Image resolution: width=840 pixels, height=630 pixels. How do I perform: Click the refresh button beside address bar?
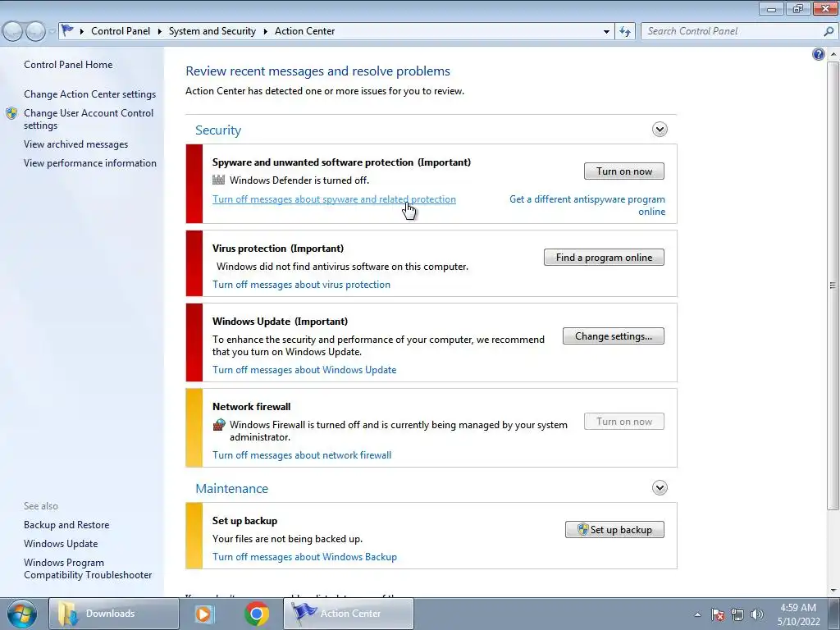click(624, 32)
